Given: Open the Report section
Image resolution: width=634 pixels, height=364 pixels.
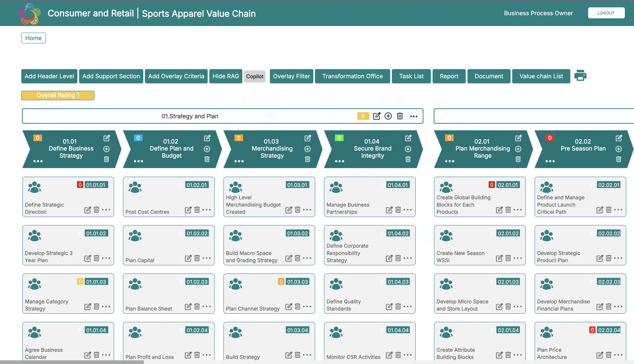Looking at the screenshot, I should click(x=449, y=76).
